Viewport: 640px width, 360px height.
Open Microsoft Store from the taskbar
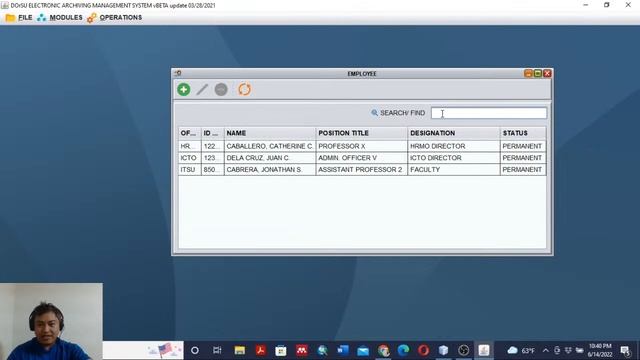[281, 350]
